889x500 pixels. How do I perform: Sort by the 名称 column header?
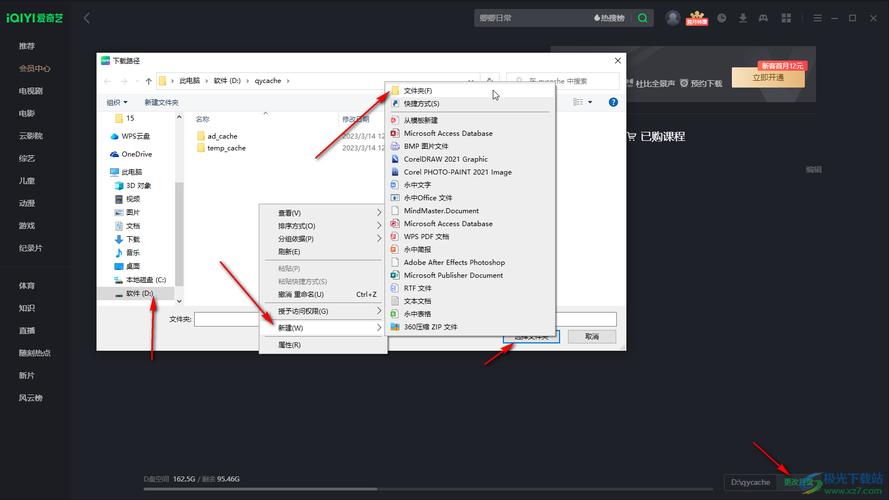[x=202, y=119]
